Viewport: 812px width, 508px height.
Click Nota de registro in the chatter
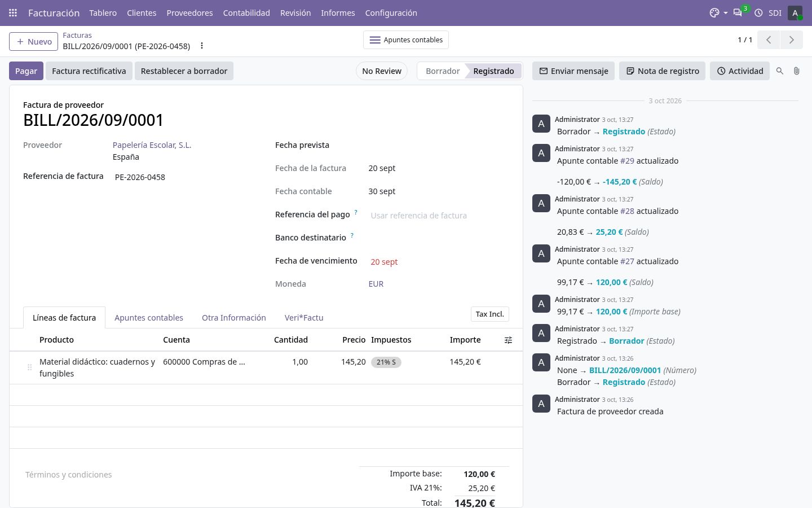(663, 71)
